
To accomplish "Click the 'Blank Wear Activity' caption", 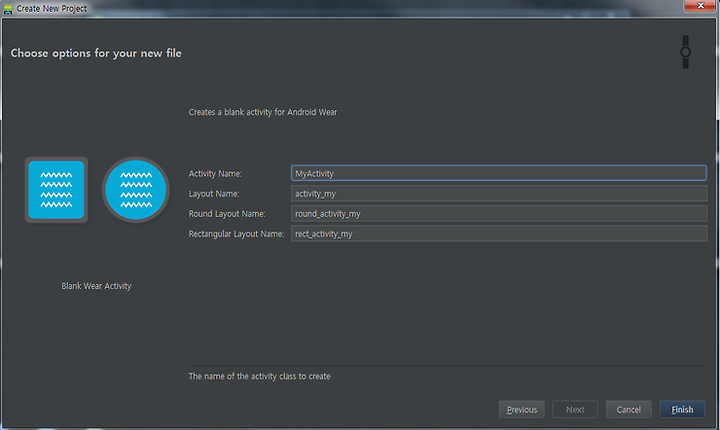I will point(96,286).
